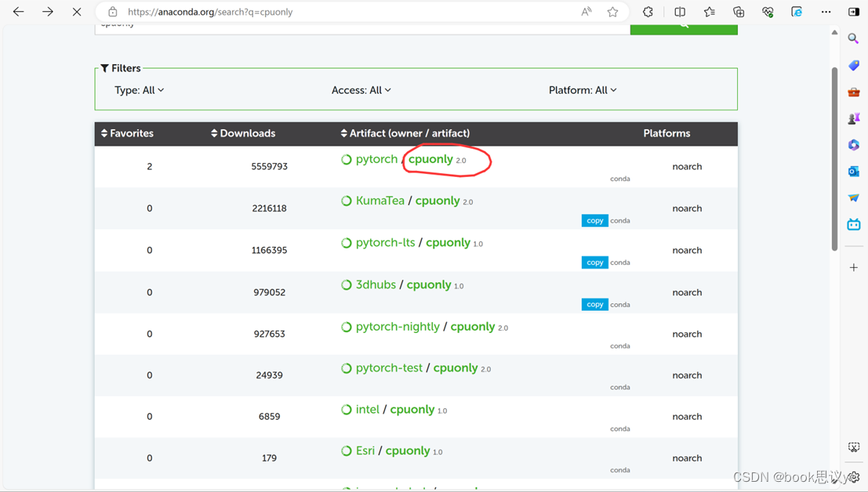868x492 pixels.
Task: Click scrollbar up arrow
Action: pyautogui.click(x=834, y=33)
